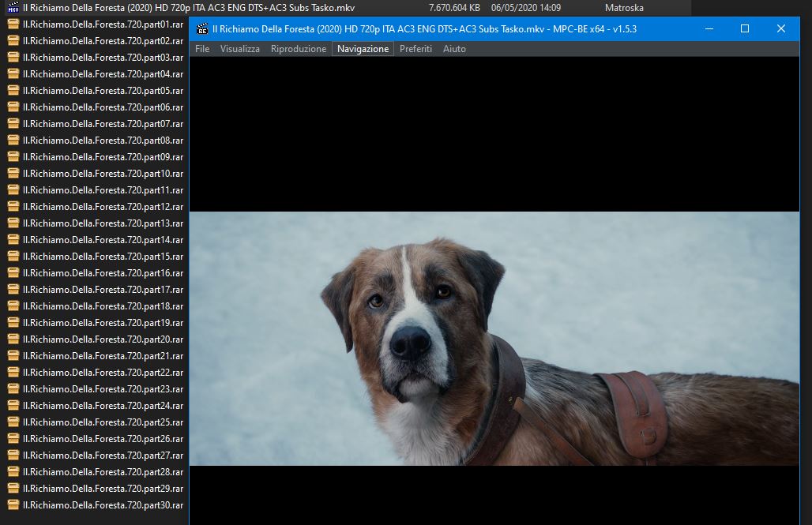Click archive icon of part10.rar
812x525 pixels.
point(13,174)
